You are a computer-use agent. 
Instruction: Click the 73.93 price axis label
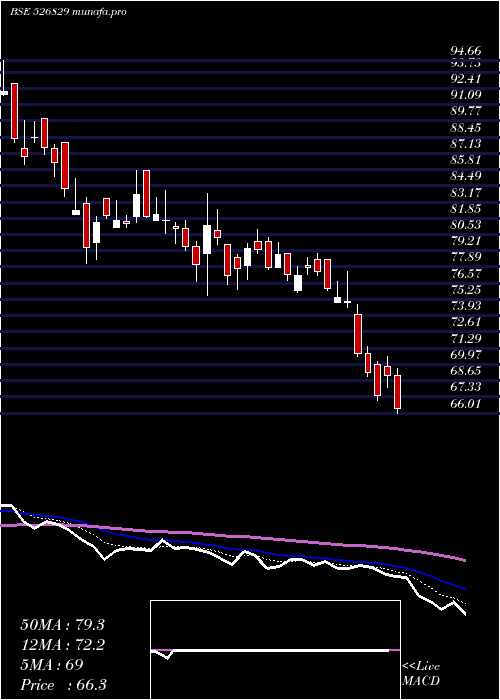(466, 306)
